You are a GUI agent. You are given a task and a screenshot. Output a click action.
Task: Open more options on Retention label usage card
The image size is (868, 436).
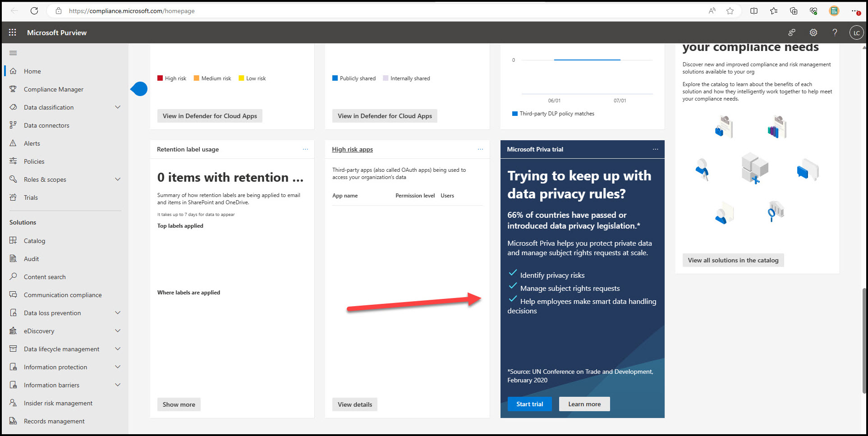(x=305, y=149)
